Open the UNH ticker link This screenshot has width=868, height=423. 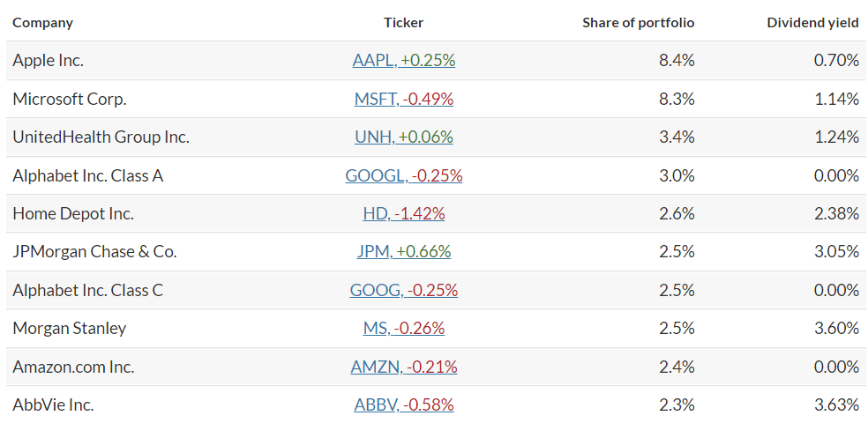(x=403, y=137)
